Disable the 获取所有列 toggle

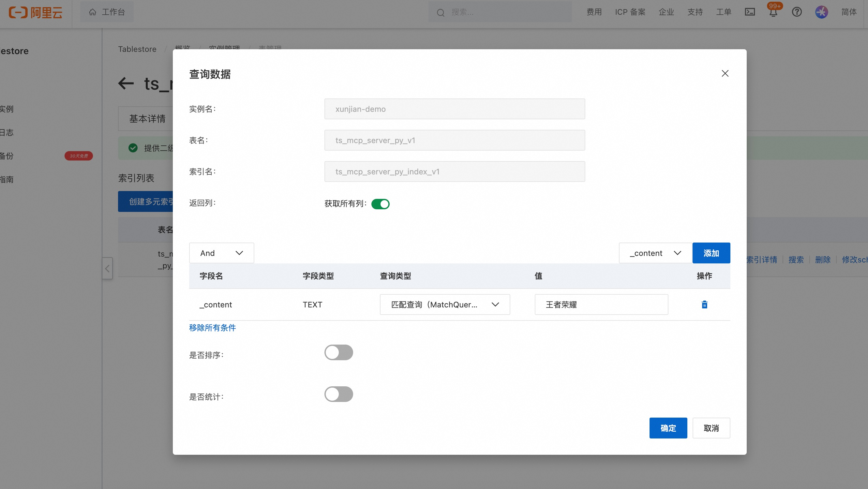click(381, 204)
